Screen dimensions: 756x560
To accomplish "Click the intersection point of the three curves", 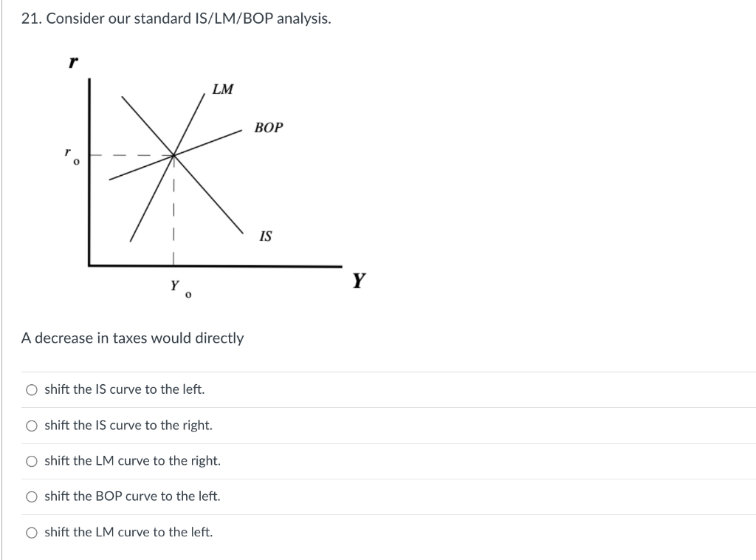I will 174,154.
